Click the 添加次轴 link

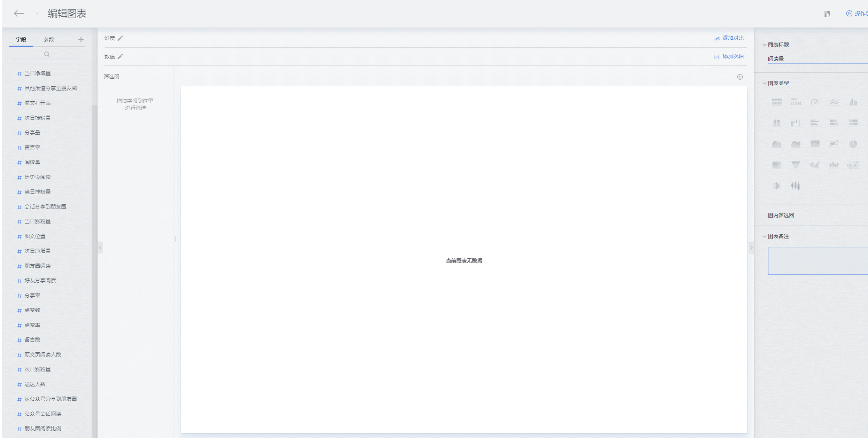(733, 56)
